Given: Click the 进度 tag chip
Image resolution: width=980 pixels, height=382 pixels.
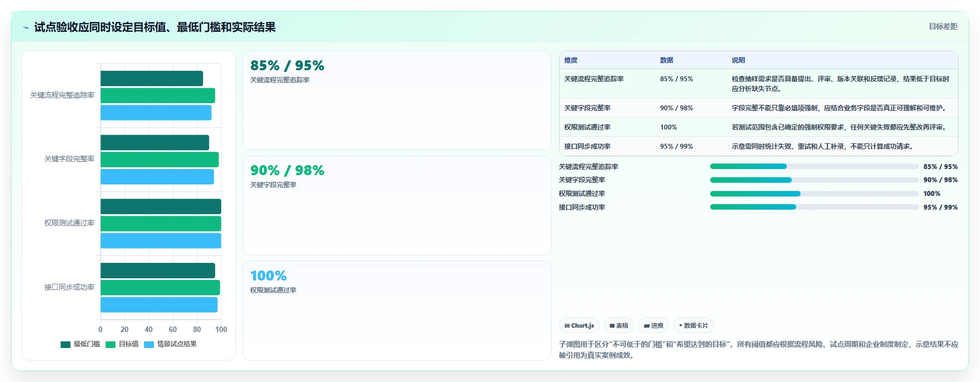Looking at the screenshot, I should (654, 325).
